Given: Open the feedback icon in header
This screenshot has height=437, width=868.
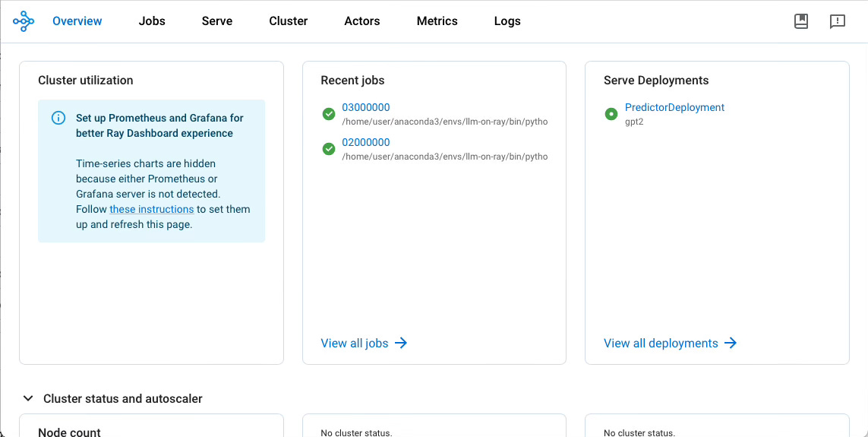Looking at the screenshot, I should tap(838, 21).
